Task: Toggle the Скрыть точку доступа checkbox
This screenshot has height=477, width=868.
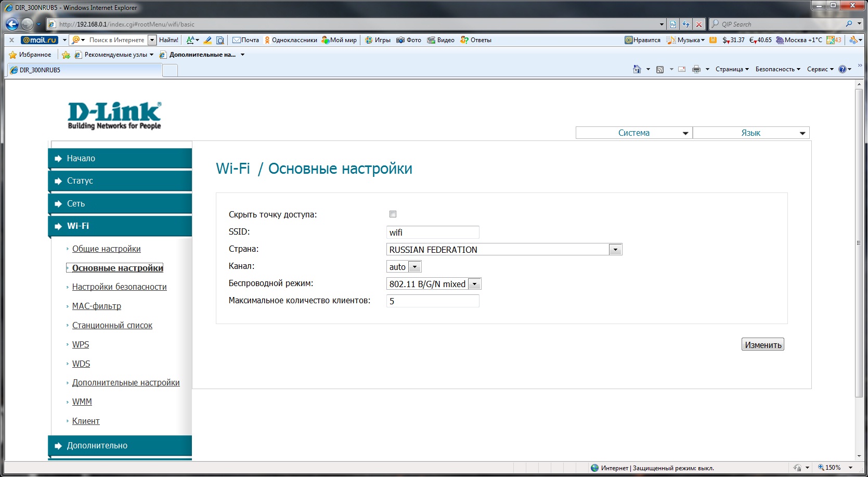Action: point(393,214)
